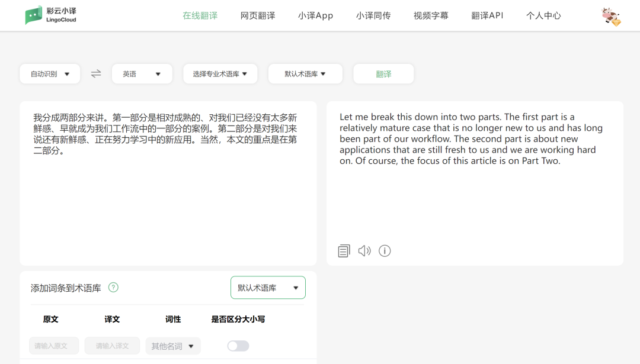Open the 小译App menu item

coord(315,15)
